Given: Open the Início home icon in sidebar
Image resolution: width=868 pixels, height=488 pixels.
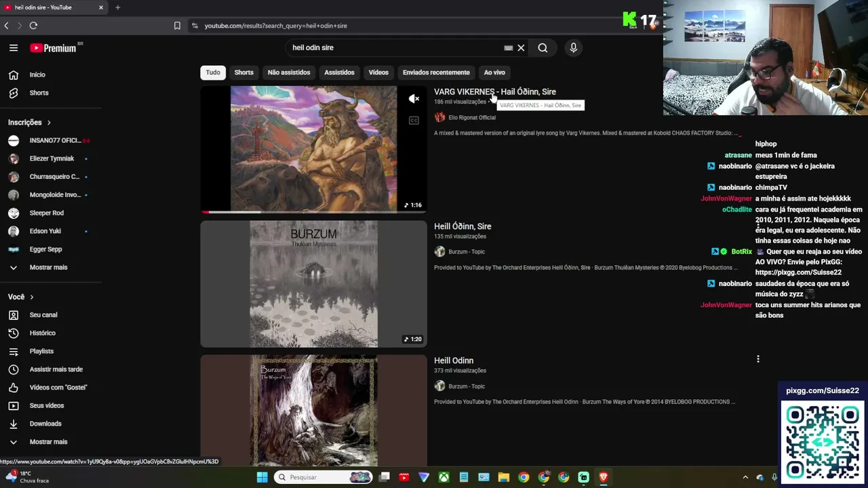Looking at the screenshot, I should (14, 75).
